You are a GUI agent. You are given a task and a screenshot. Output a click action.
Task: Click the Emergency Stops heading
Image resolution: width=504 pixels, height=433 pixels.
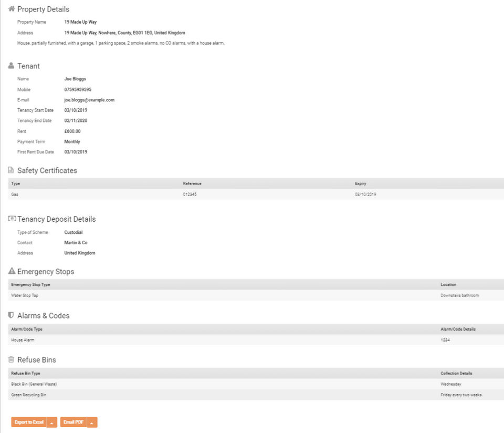point(46,272)
